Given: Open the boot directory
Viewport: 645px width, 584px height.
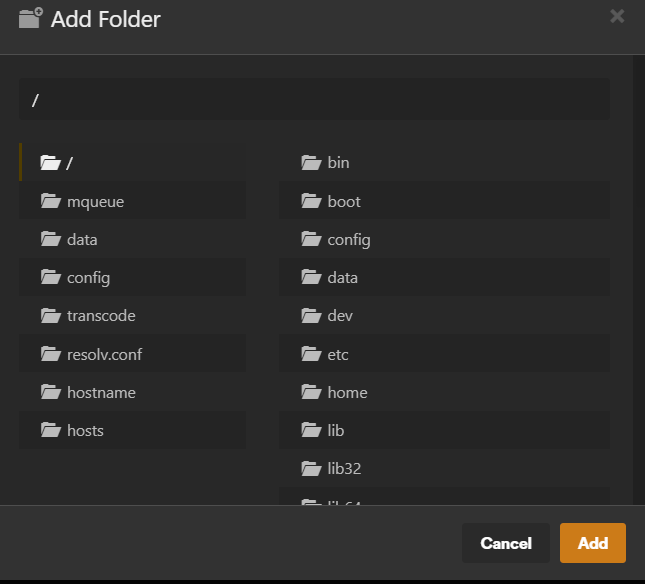Looking at the screenshot, I should tap(444, 200).
